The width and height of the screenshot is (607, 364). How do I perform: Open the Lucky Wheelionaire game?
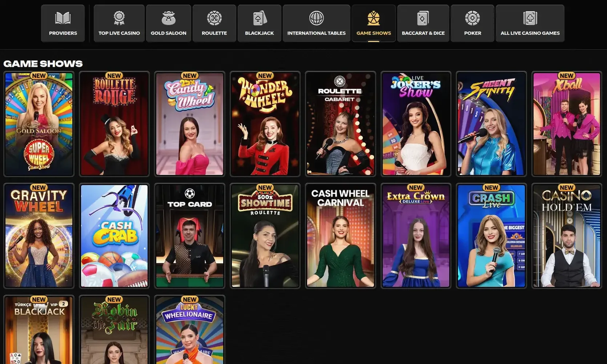coord(190,330)
